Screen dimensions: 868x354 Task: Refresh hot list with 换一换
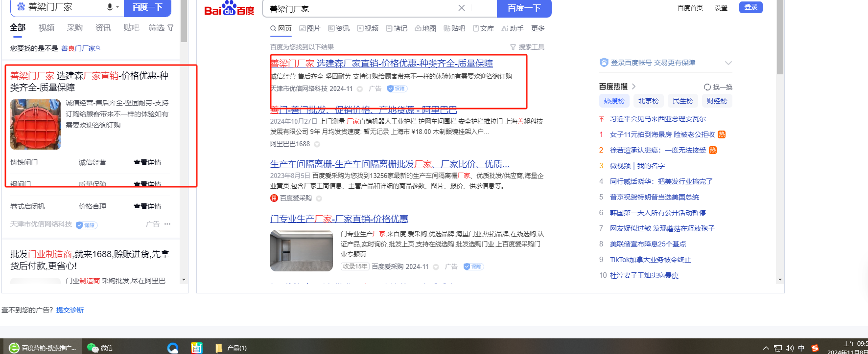718,87
